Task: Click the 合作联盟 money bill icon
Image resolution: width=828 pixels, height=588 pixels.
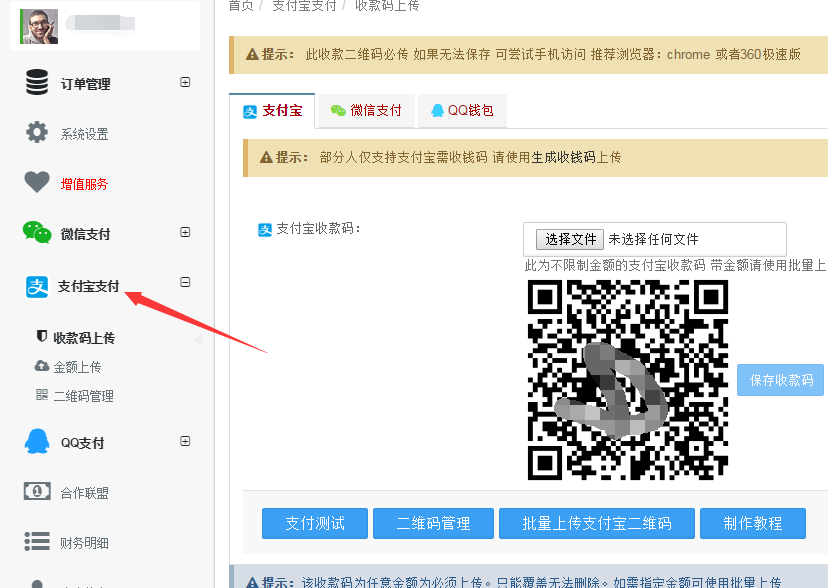Action: pos(37,491)
